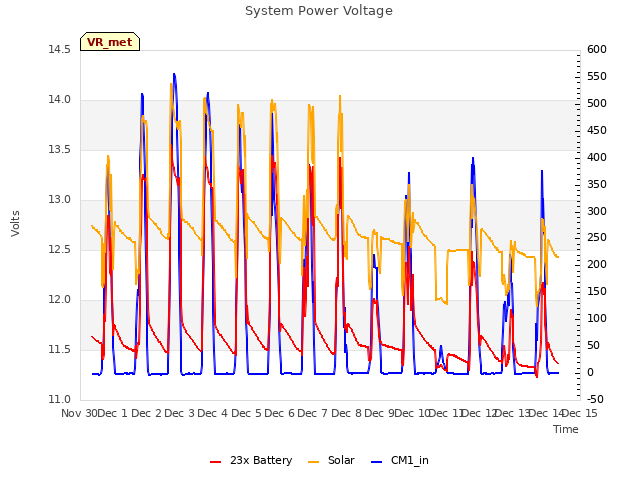Image resolution: width=640 pixels, height=480 pixels.
Task: Click the 14.5 left axis tick label
Action: pos(59,49)
